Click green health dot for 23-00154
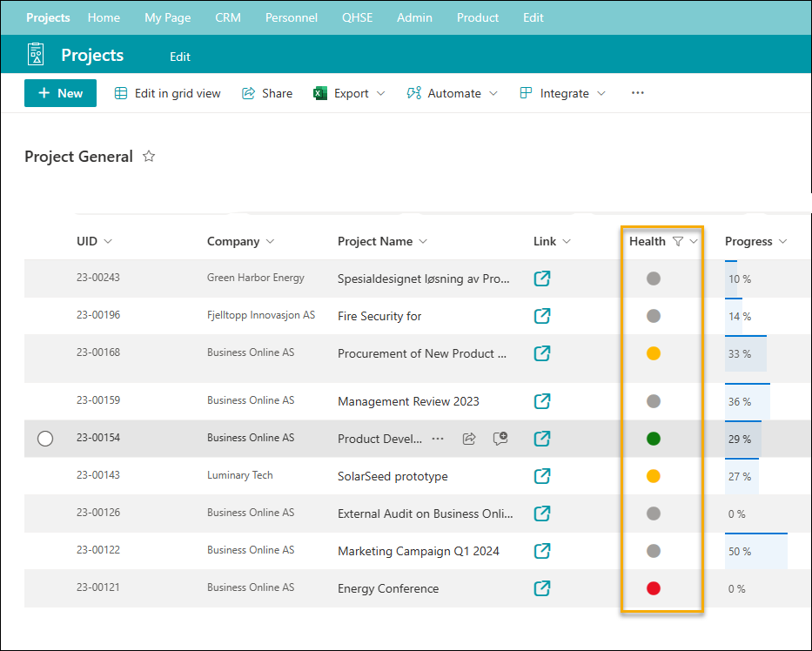The height and width of the screenshot is (651, 812). point(654,439)
